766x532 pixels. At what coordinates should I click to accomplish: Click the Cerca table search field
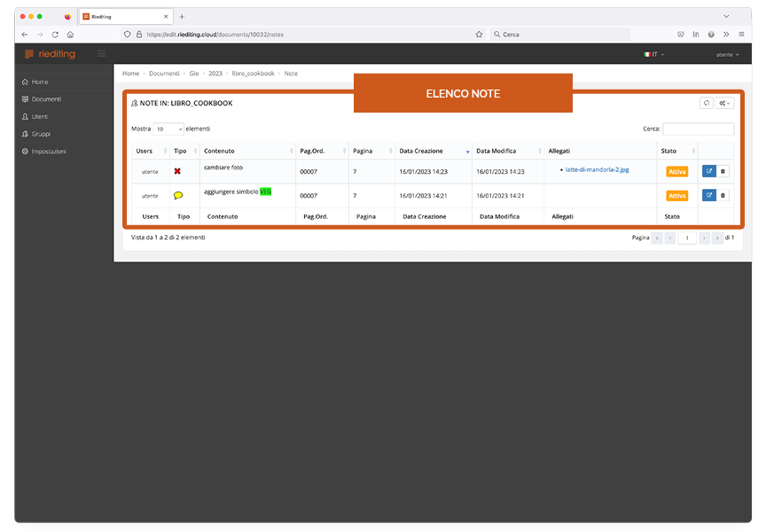pos(698,129)
